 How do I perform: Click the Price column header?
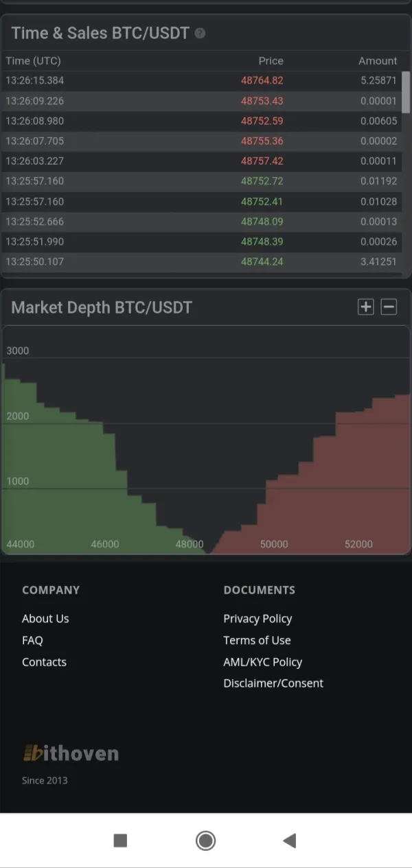271,61
